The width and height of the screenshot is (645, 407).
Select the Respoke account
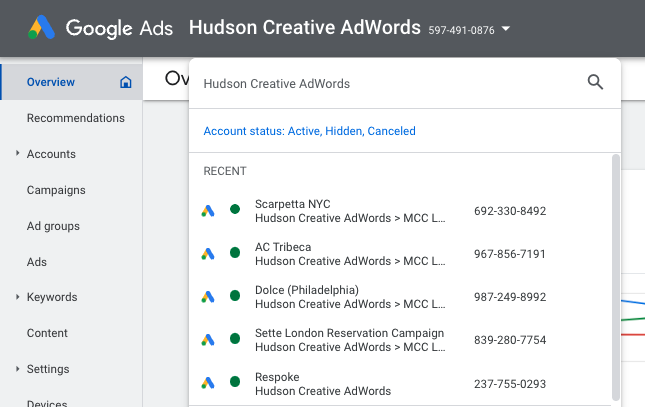400,384
